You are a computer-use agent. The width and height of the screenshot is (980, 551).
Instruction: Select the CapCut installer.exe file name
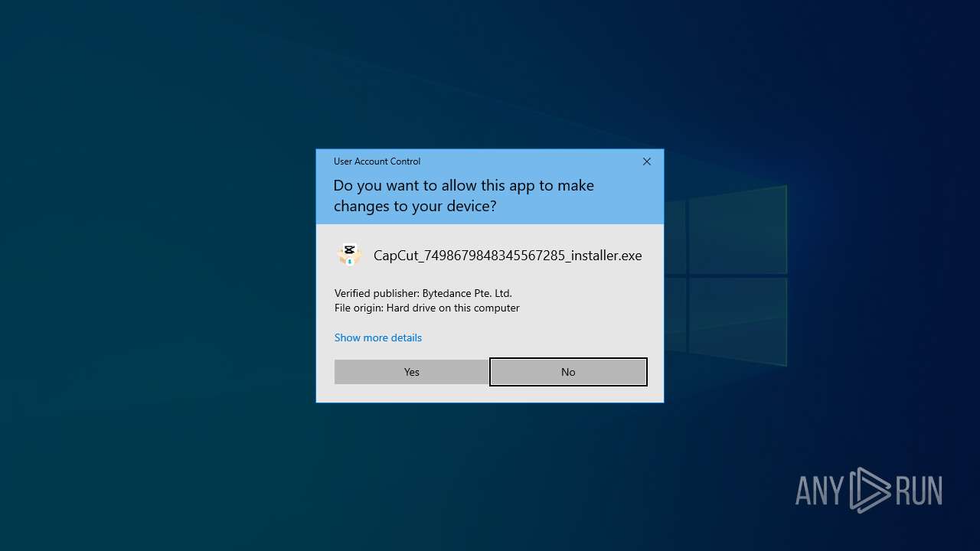click(x=508, y=256)
